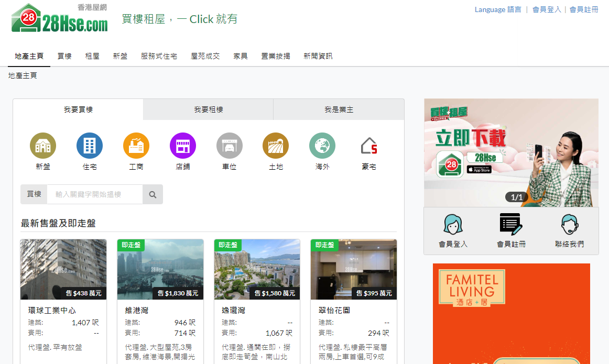The width and height of the screenshot is (609, 364).
Task: Open the 維港灣 listing thumbnail
Action: 160,269
